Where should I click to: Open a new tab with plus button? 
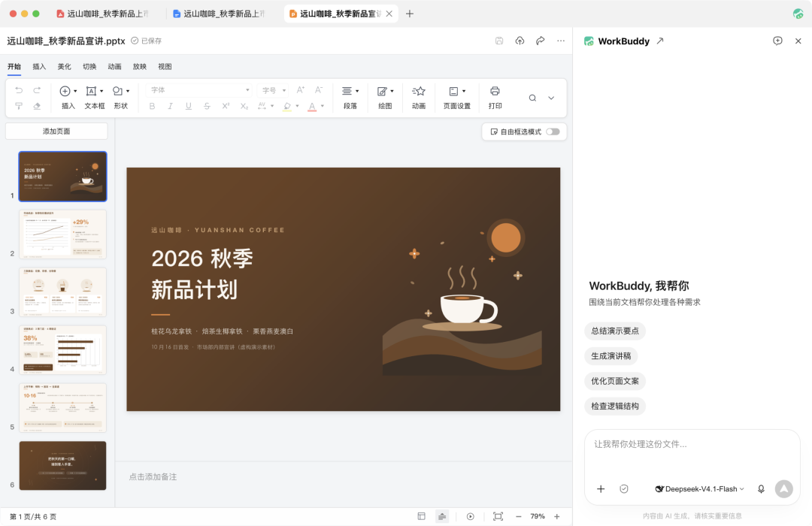410,14
